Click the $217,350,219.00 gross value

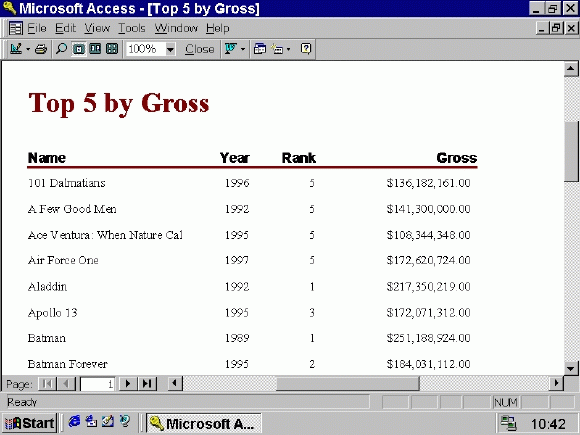429,287
